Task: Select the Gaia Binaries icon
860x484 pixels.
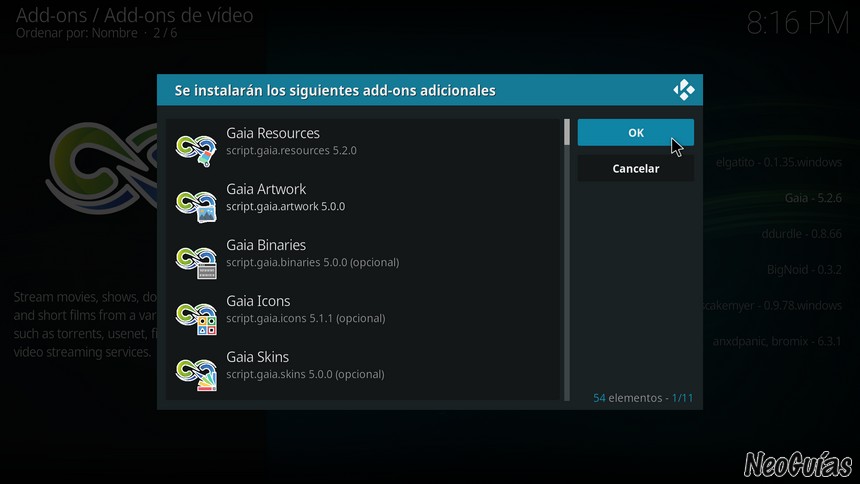Action: (x=196, y=262)
